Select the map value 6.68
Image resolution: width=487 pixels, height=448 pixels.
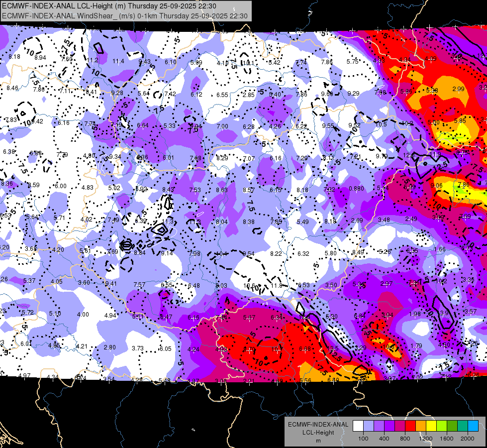click(x=305, y=348)
